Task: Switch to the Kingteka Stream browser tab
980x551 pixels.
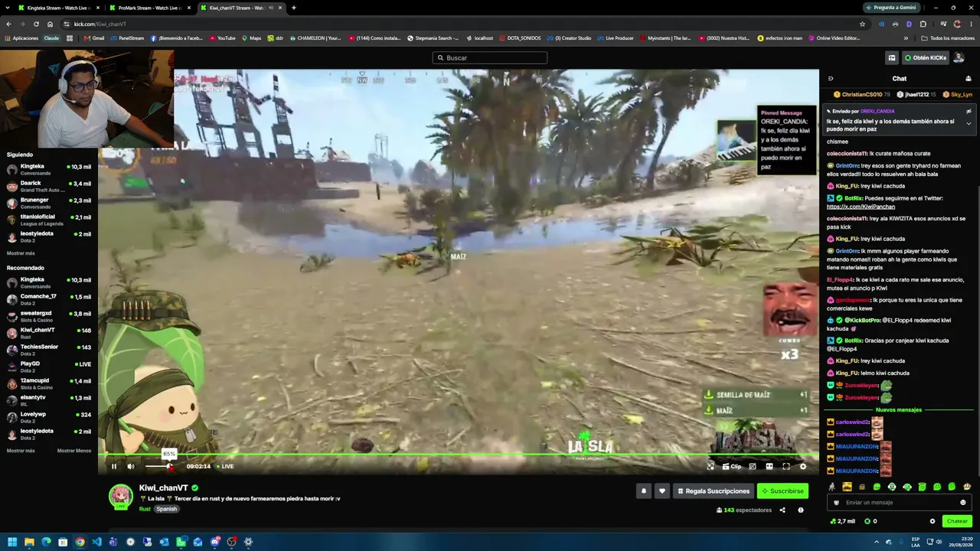Action: [x=57, y=8]
